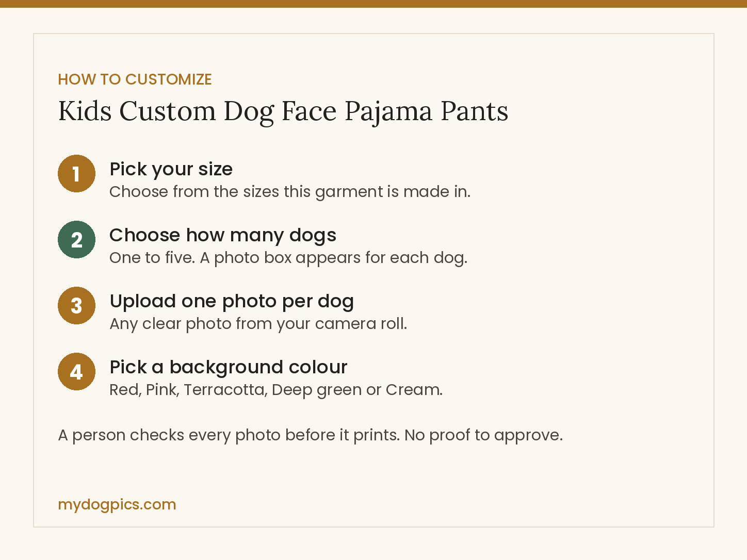Click the 'Choose how many dogs' heading
This screenshot has width=747, height=560.
coord(223,235)
